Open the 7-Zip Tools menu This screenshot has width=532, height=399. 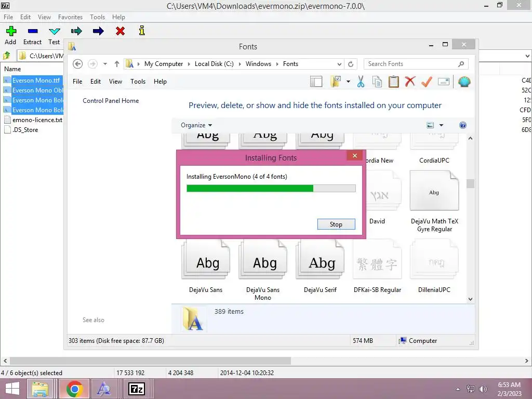click(x=97, y=17)
